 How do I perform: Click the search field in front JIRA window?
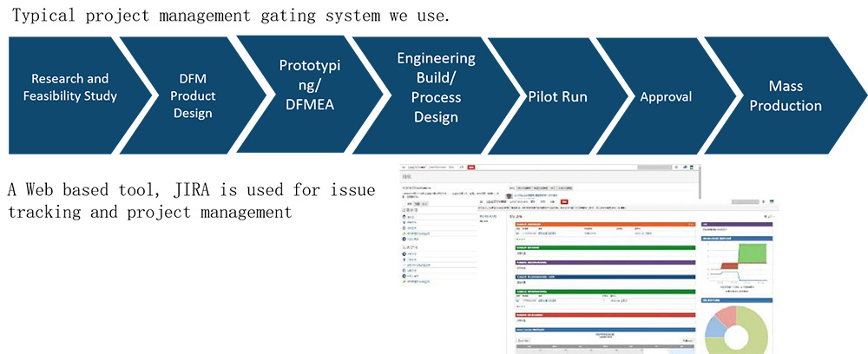tap(745, 202)
